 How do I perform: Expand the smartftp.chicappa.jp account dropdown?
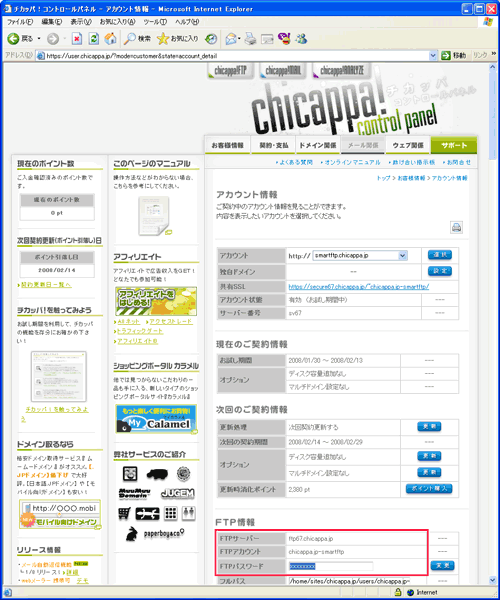pos(402,255)
